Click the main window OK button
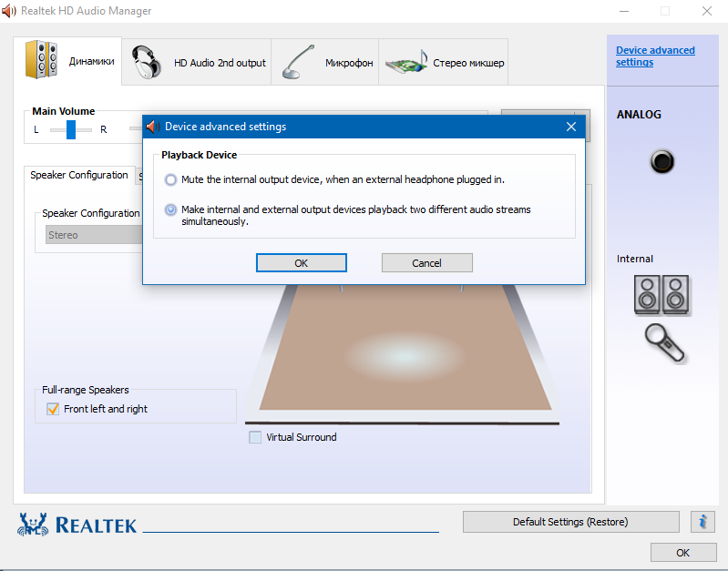Screen dimensions: 728x571 pos(683,553)
